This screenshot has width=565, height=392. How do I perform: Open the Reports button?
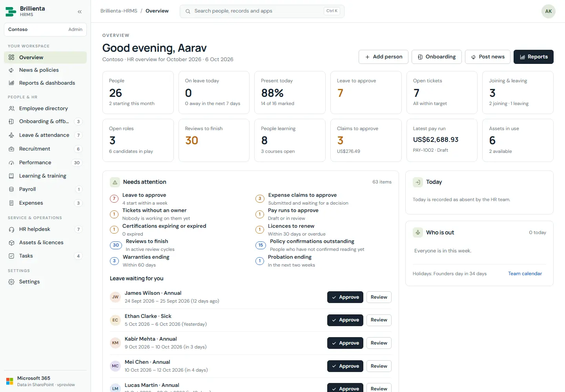coord(534,57)
